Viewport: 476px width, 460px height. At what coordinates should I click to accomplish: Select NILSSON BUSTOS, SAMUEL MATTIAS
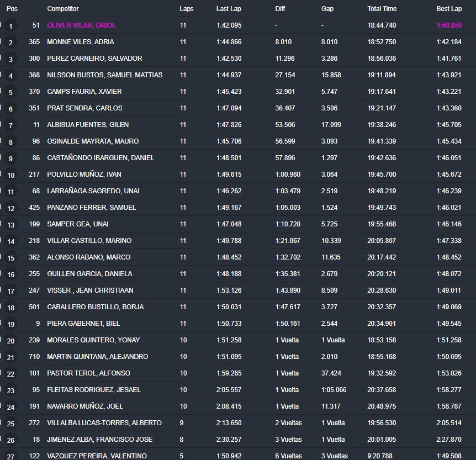[105, 75]
